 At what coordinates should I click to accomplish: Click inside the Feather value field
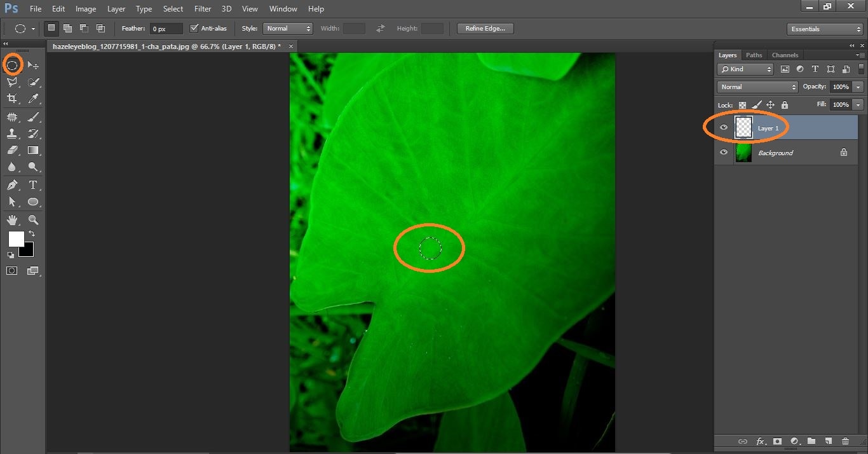[x=165, y=28]
